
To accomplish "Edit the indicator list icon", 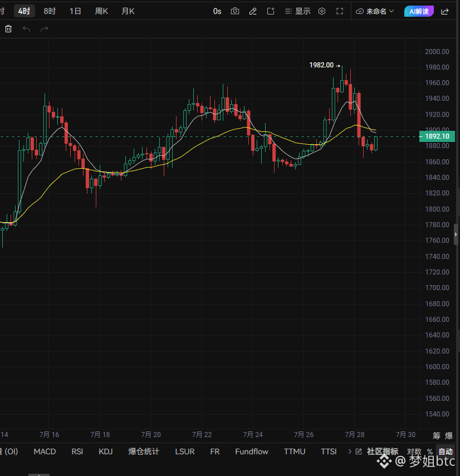I will [359, 452].
